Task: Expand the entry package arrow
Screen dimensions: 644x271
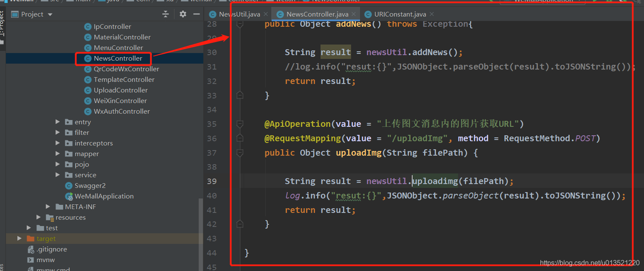Action: pyautogui.click(x=58, y=122)
